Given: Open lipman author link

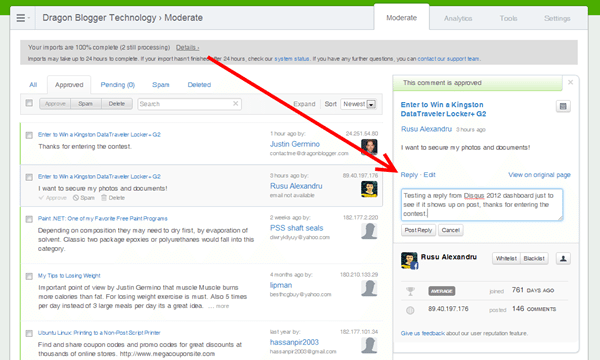Looking at the screenshot, I should [281, 285].
